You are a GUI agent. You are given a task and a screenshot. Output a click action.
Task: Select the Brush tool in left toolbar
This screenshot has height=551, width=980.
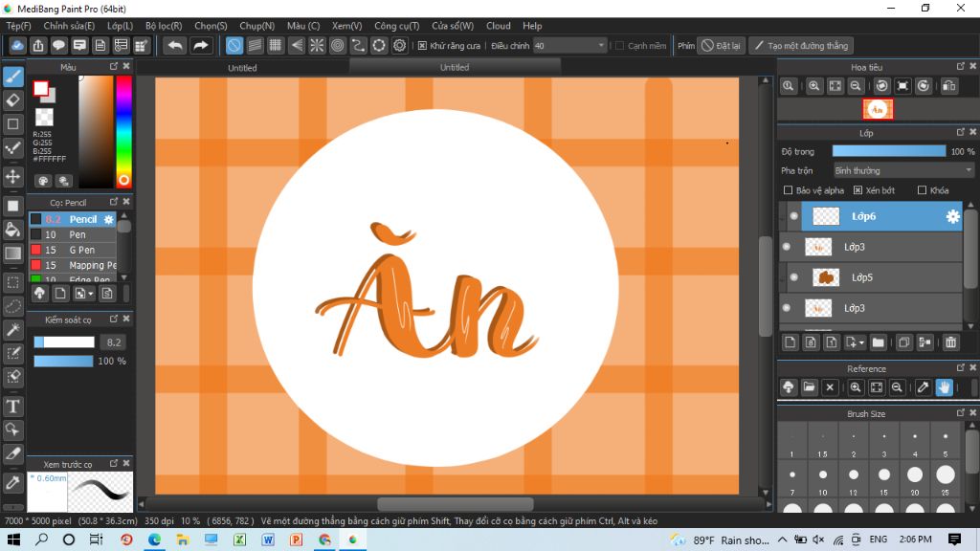13,77
